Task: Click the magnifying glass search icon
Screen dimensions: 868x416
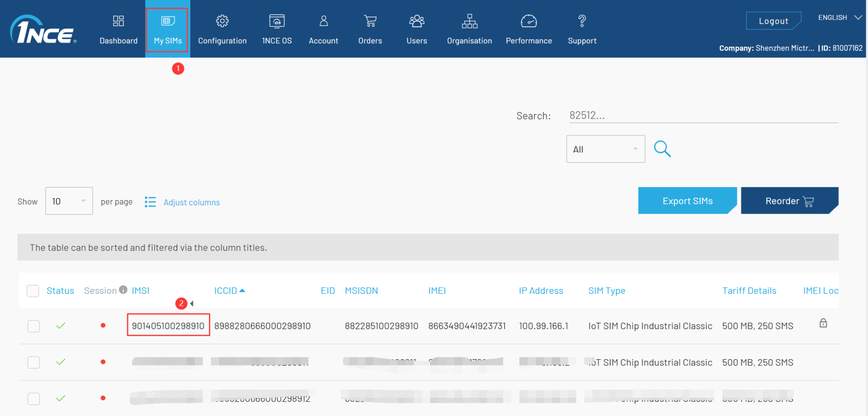Action: [662, 149]
